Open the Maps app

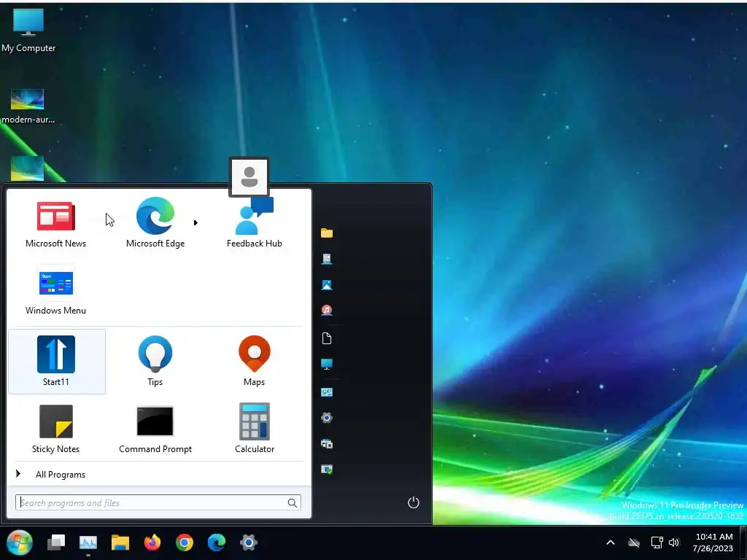pyautogui.click(x=255, y=362)
